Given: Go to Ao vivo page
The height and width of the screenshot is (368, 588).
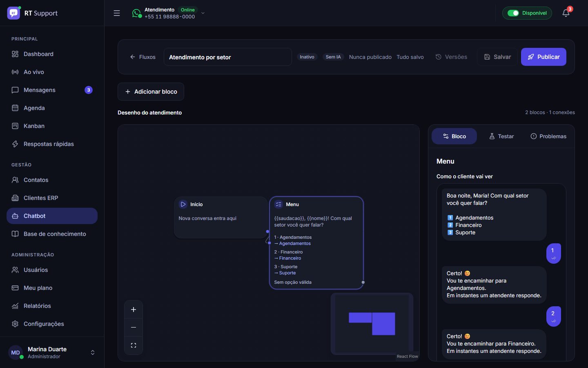Looking at the screenshot, I should point(52,72).
